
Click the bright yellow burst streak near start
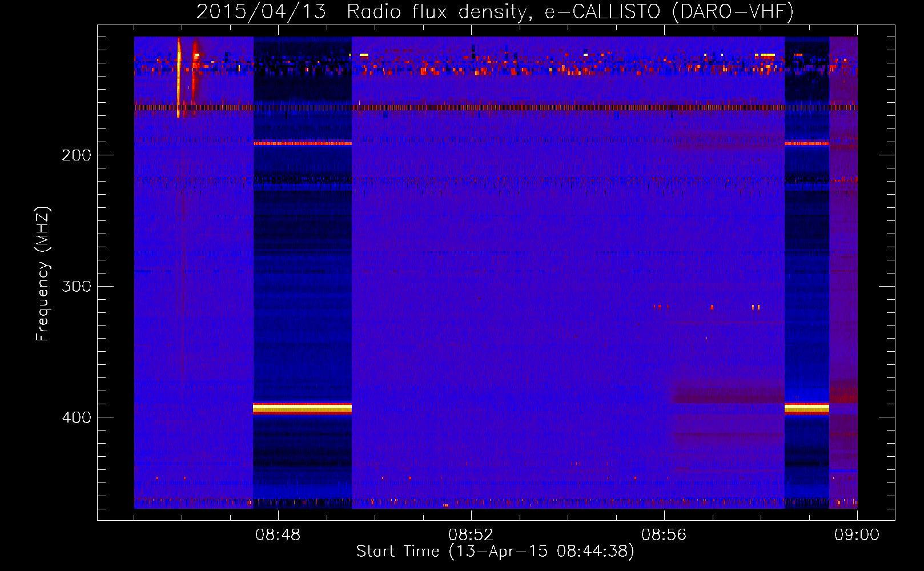point(179,77)
